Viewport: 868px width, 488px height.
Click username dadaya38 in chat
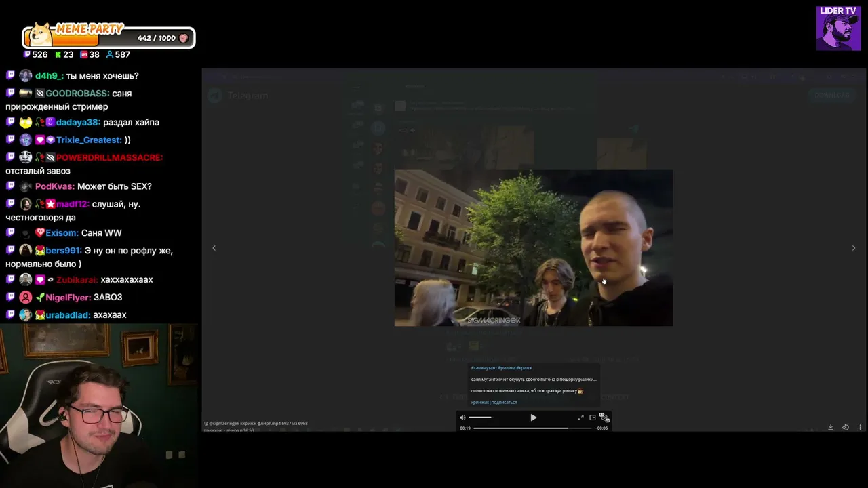click(78, 123)
